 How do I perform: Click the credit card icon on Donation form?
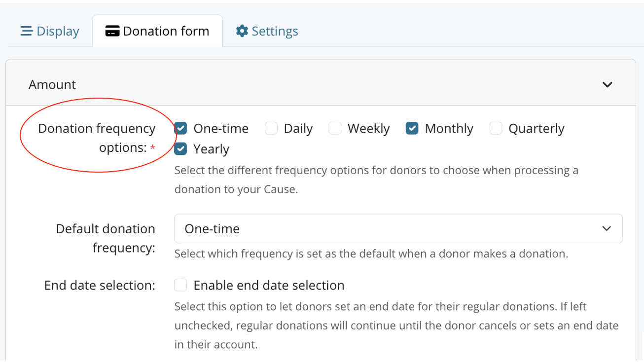(x=112, y=31)
